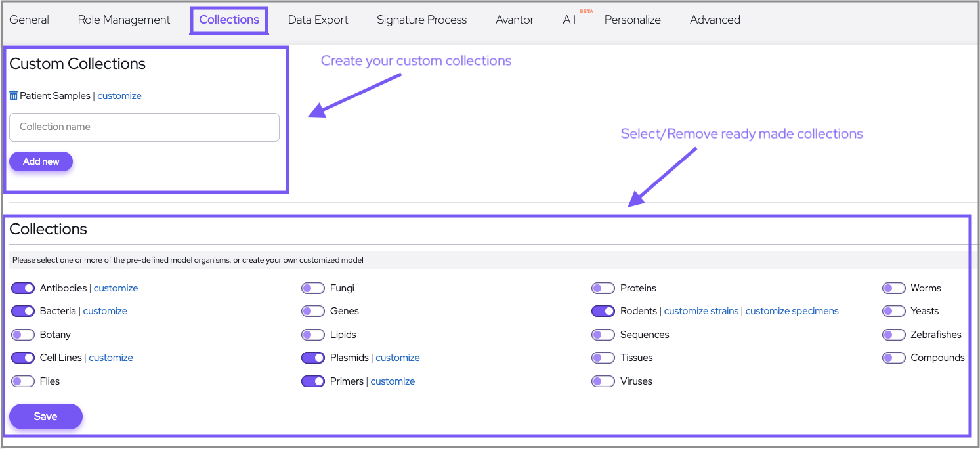
Task: Go to the Signature Process tab
Action: click(421, 20)
